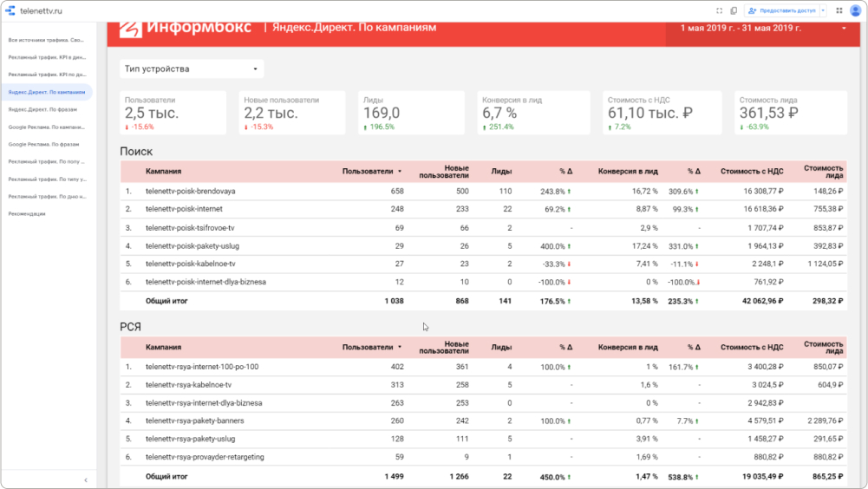Select row telenettv-rsya-pakety-banners

tap(483, 421)
